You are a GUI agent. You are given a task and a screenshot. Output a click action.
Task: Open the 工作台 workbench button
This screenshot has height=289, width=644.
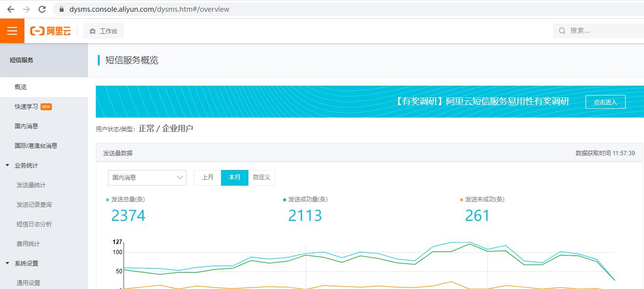click(x=103, y=31)
